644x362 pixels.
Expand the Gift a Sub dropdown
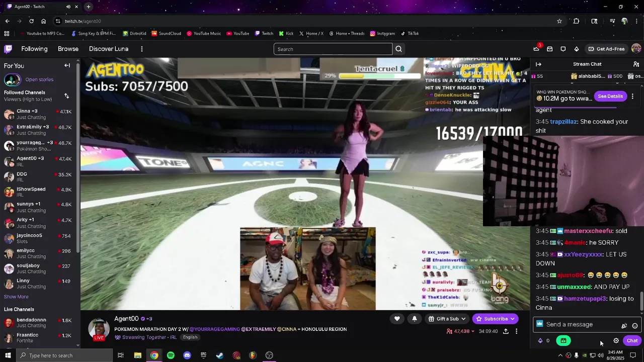[447, 318]
